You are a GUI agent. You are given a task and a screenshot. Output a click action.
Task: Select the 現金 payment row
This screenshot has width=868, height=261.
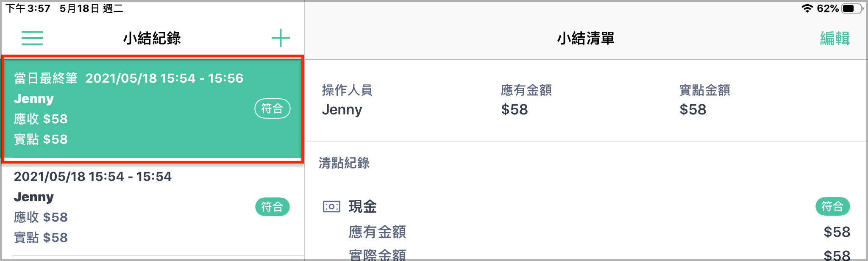point(586,207)
